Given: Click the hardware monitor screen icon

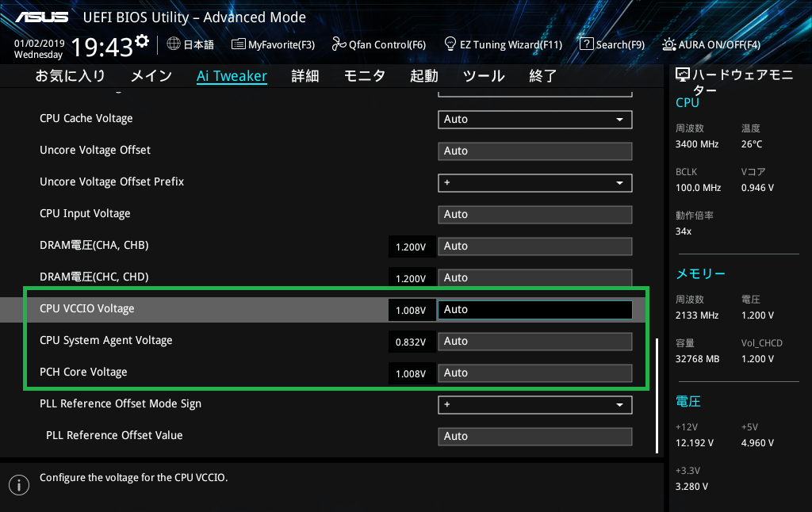Looking at the screenshot, I should (x=683, y=75).
